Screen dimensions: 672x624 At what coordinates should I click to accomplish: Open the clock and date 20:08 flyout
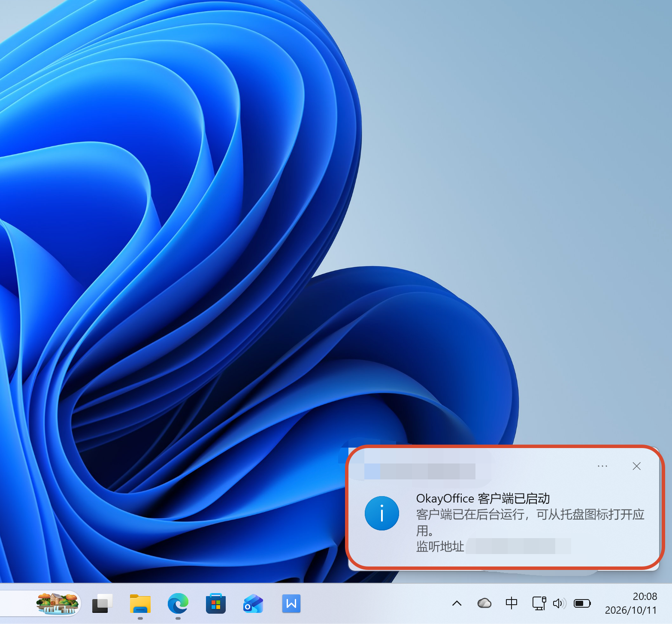(x=631, y=603)
